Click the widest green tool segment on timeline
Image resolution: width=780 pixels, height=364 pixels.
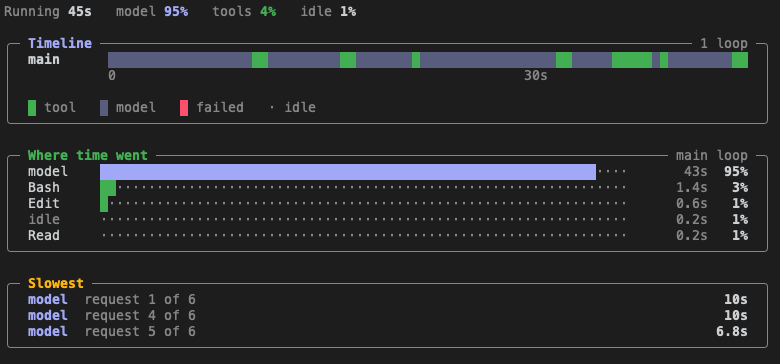pos(632,60)
